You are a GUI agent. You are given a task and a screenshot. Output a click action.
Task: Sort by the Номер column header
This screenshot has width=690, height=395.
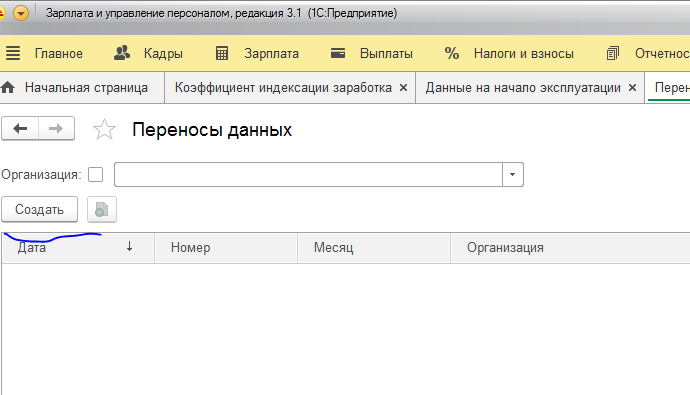coord(226,248)
